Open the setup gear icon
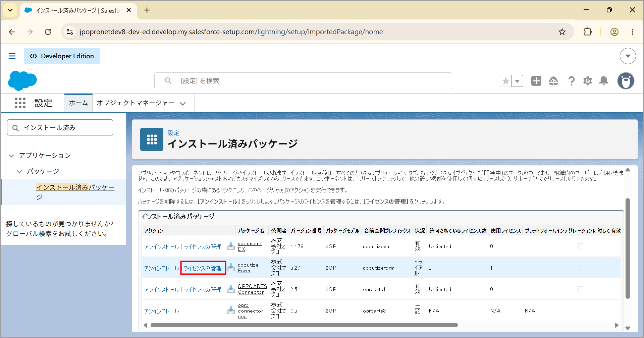 [588, 81]
